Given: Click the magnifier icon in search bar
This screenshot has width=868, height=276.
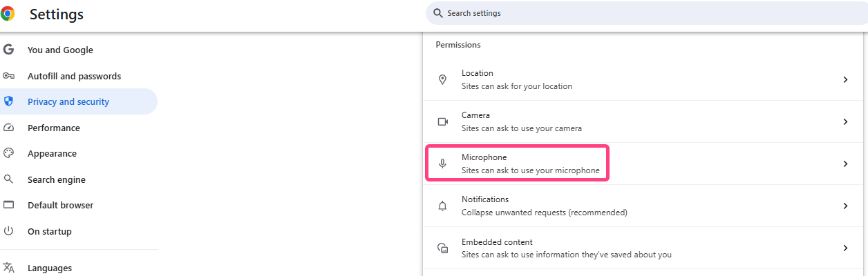Looking at the screenshot, I should [x=438, y=13].
